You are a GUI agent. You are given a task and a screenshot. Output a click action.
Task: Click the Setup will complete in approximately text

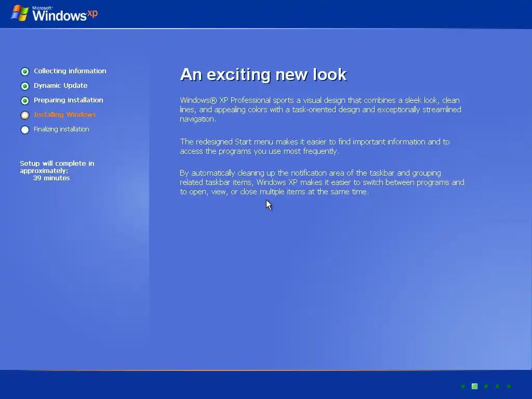[x=57, y=167]
